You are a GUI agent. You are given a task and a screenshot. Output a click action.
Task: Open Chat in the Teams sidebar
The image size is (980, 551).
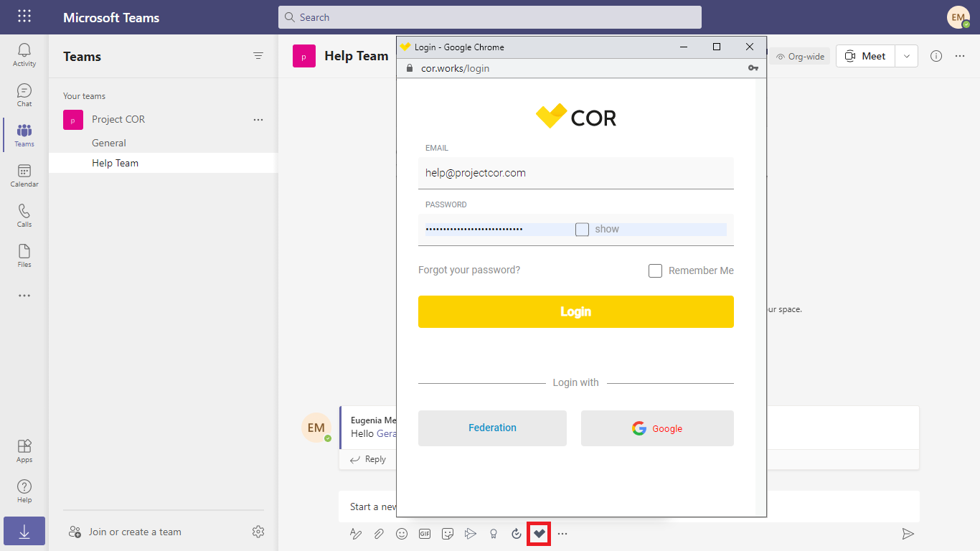point(24,95)
